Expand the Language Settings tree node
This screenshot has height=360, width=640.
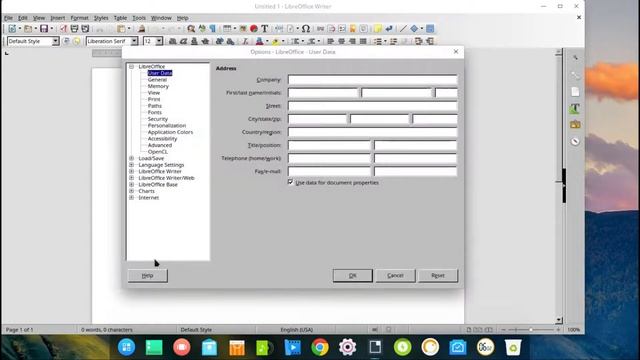click(131, 164)
